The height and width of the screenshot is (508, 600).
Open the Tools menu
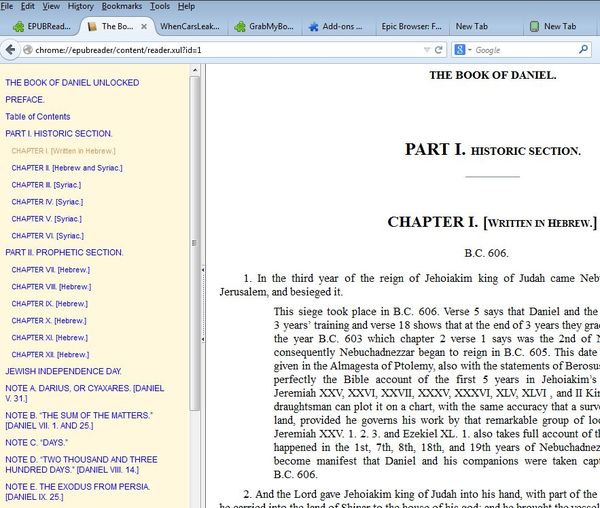click(159, 6)
